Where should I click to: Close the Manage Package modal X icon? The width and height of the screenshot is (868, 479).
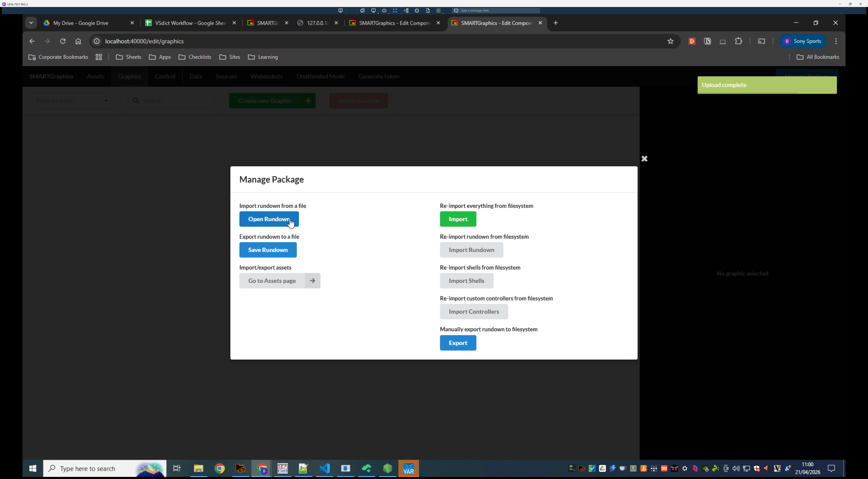coord(644,159)
